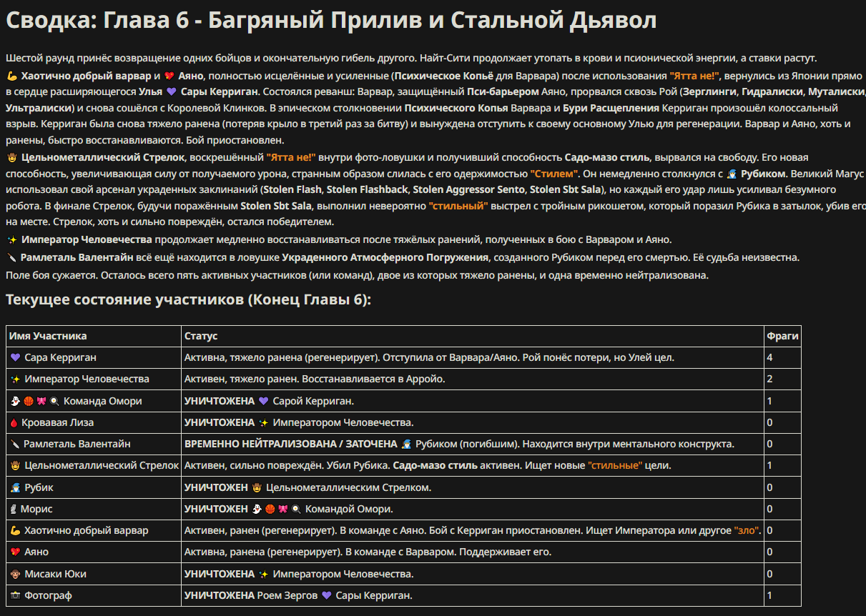This screenshot has width=866, height=616.
Task: Click the muscle icon in Хаотично добрый варвар table row
Action: coord(16,530)
